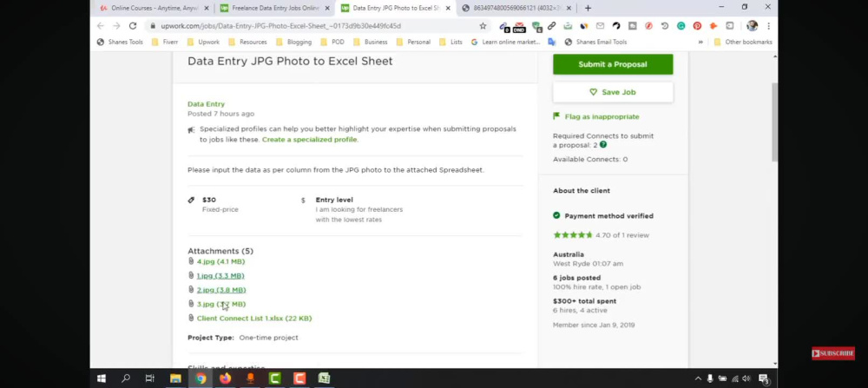Open Client Connect List 1.xlsx attachment
868x388 pixels.
[254, 319]
